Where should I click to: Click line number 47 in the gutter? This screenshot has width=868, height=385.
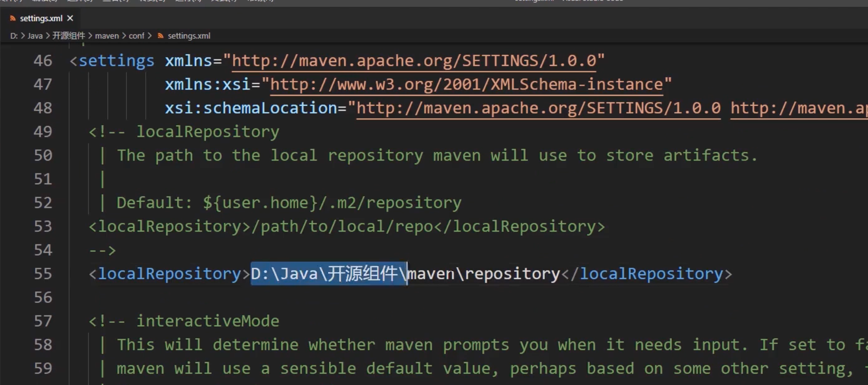pyautogui.click(x=43, y=85)
